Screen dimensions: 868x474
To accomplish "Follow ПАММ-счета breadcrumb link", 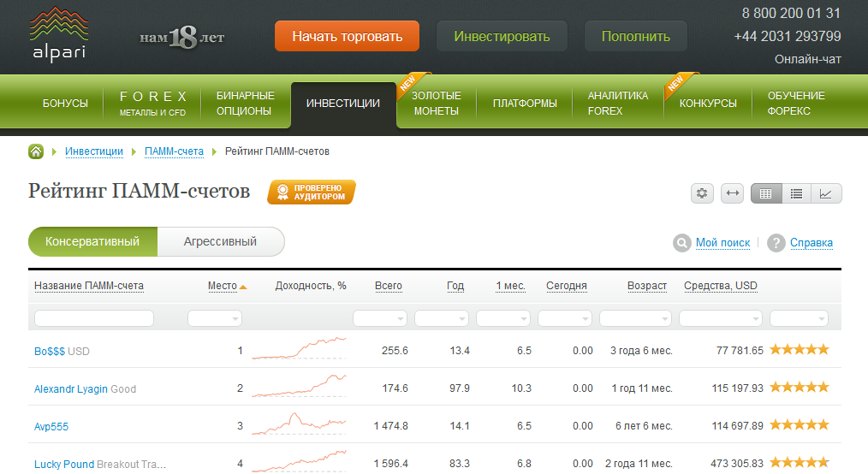I will 174,151.
